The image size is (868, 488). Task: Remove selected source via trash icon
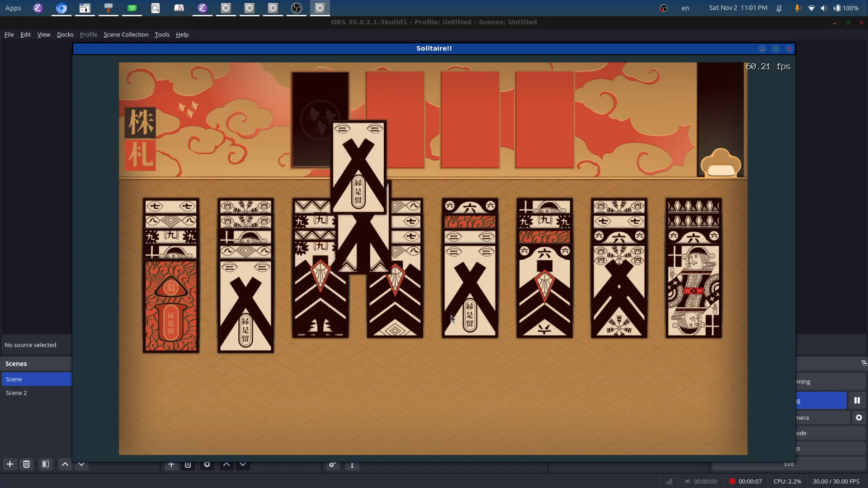pos(188,465)
